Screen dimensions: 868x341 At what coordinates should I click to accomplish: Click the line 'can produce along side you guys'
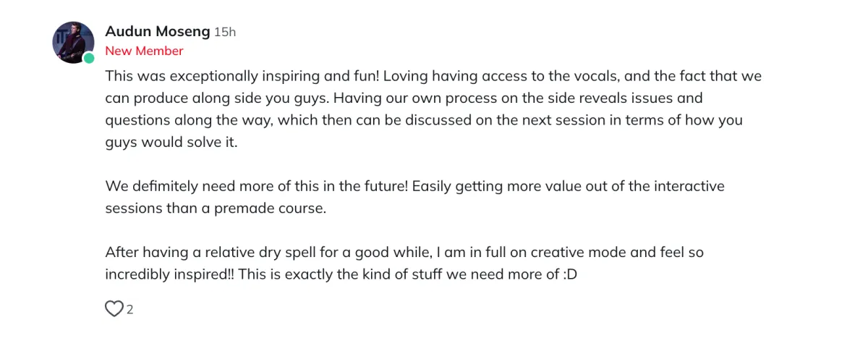pos(404,98)
